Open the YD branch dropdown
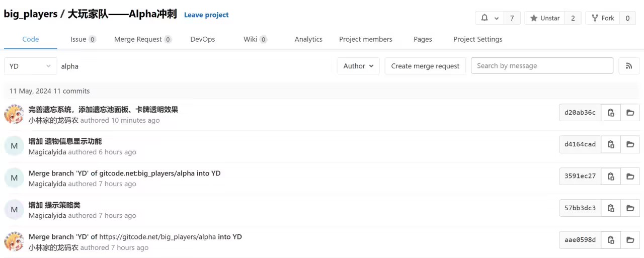 click(30, 66)
